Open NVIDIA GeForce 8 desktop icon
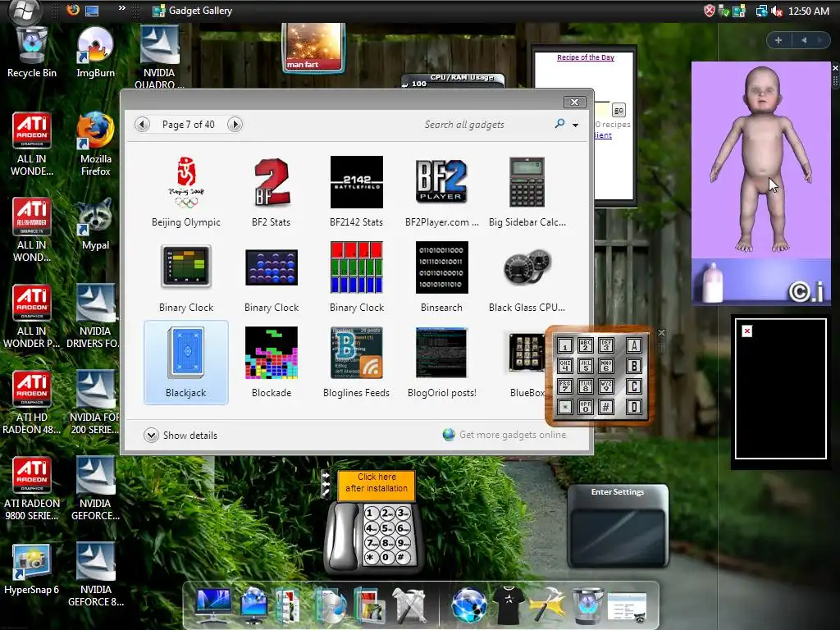 coord(95,574)
